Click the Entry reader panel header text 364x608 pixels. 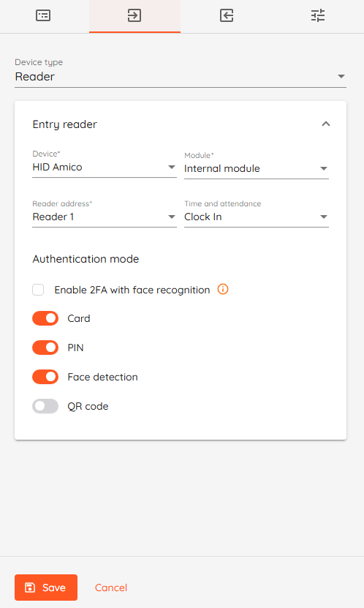click(x=64, y=124)
